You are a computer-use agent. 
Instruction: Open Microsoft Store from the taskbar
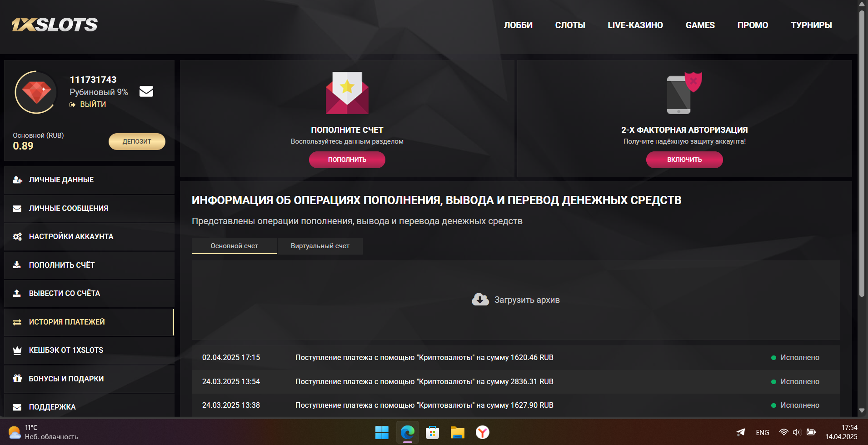pyautogui.click(x=432, y=432)
